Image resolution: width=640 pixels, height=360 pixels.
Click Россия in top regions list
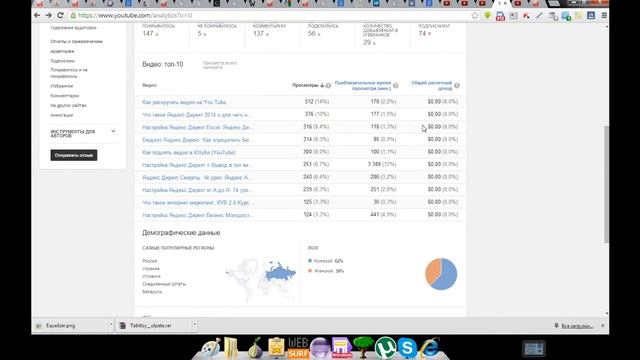coord(149,261)
